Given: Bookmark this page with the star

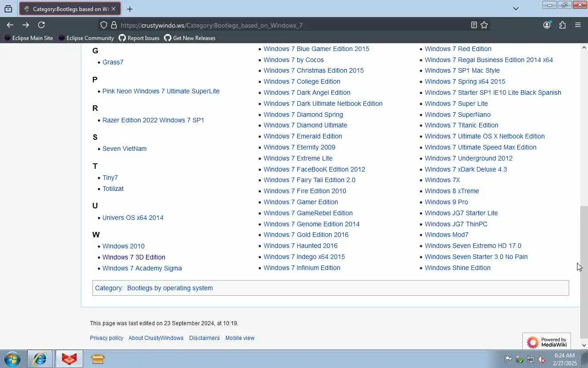Looking at the screenshot, I should tap(484, 25).
